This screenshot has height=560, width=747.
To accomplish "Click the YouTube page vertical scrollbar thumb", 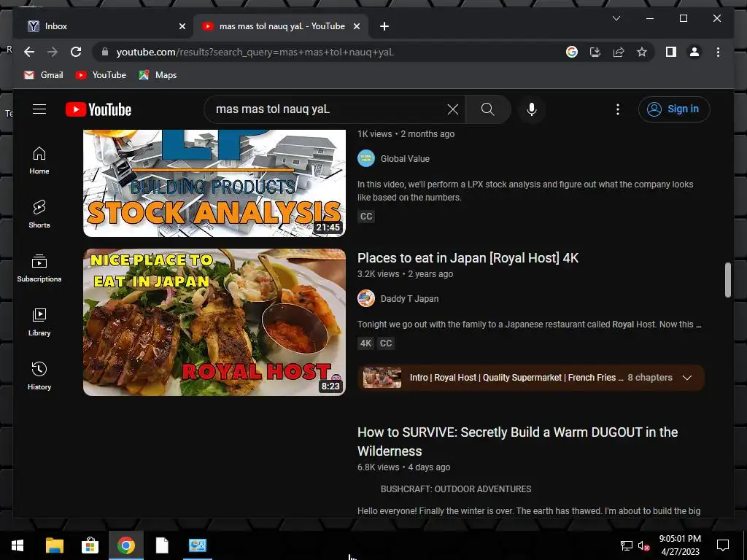I will pos(727,280).
